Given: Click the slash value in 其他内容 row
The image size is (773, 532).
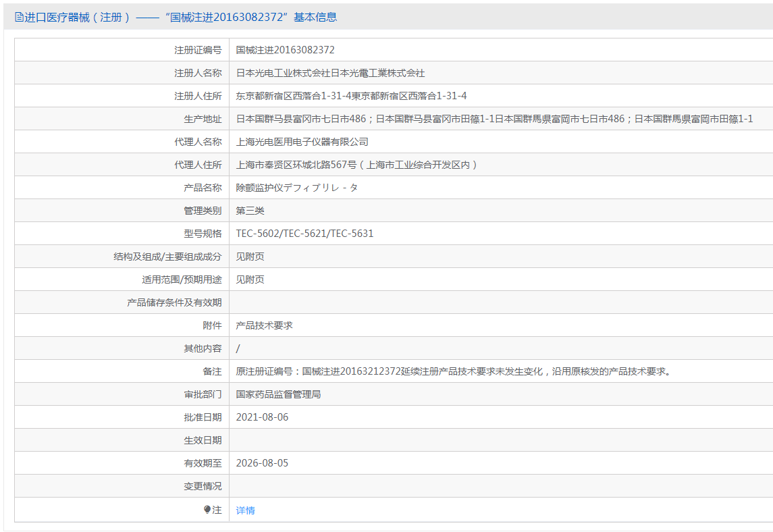Looking at the screenshot, I should tap(238, 348).
